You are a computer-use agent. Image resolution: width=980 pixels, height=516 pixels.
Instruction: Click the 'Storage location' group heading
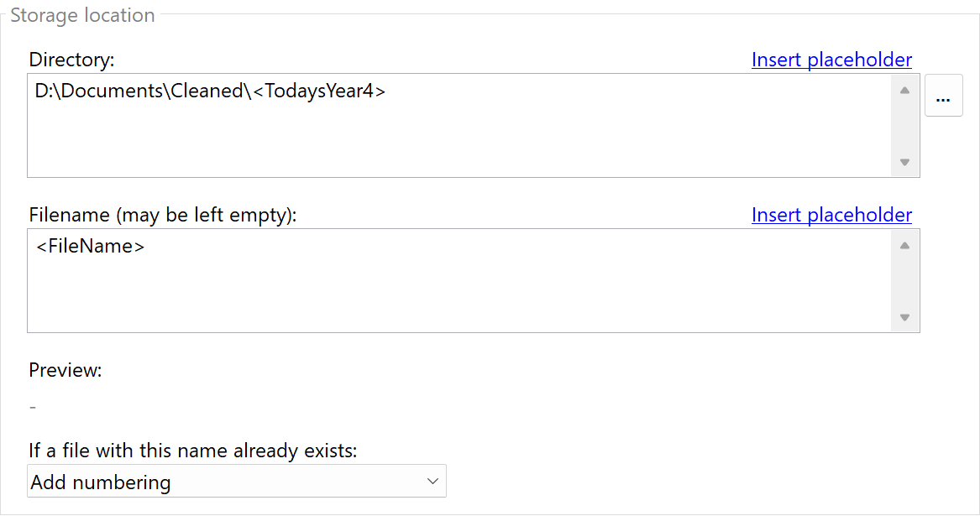(x=82, y=15)
